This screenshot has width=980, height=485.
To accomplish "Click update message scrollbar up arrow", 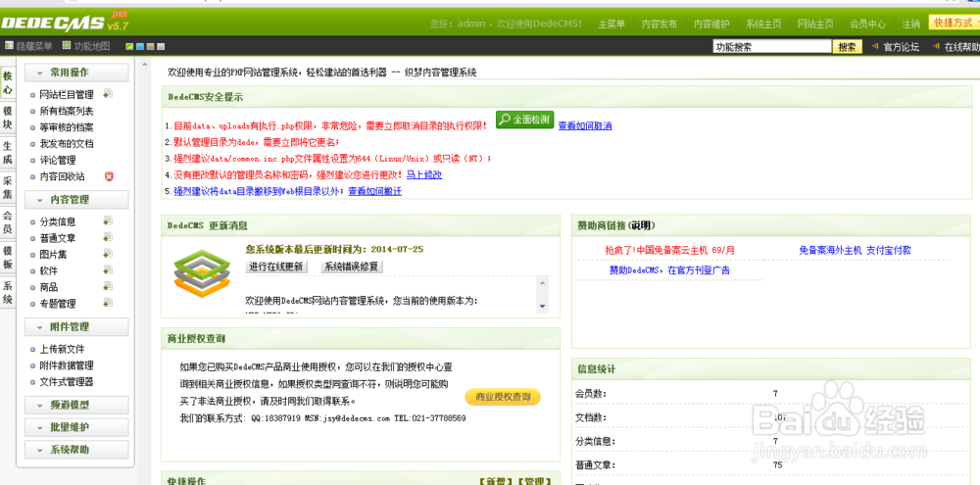I will pos(543,283).
